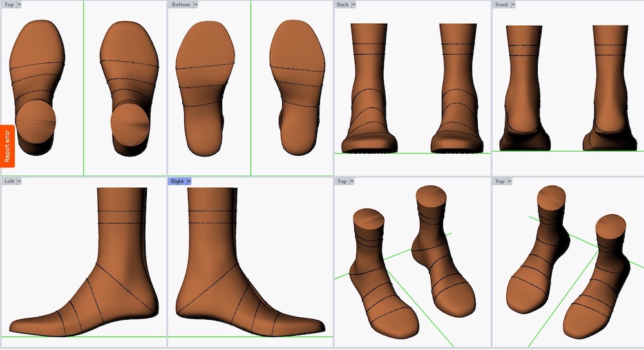Screen dimensions: 644x350
Task: Click the orange Report error button
Action: 7,146
